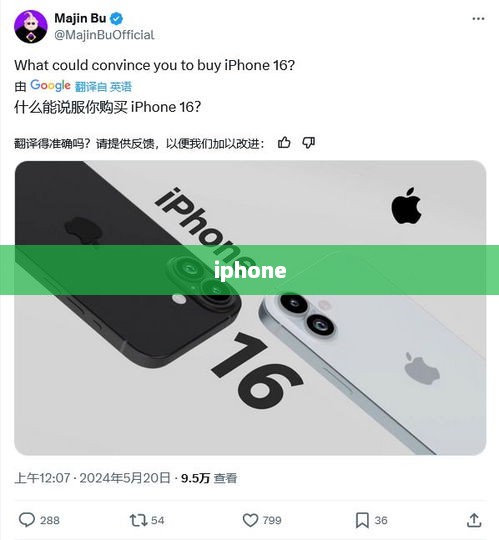Repost using the retweet arrows icon
This screenshot has width=499, height=540.
[x=138, y=520]
